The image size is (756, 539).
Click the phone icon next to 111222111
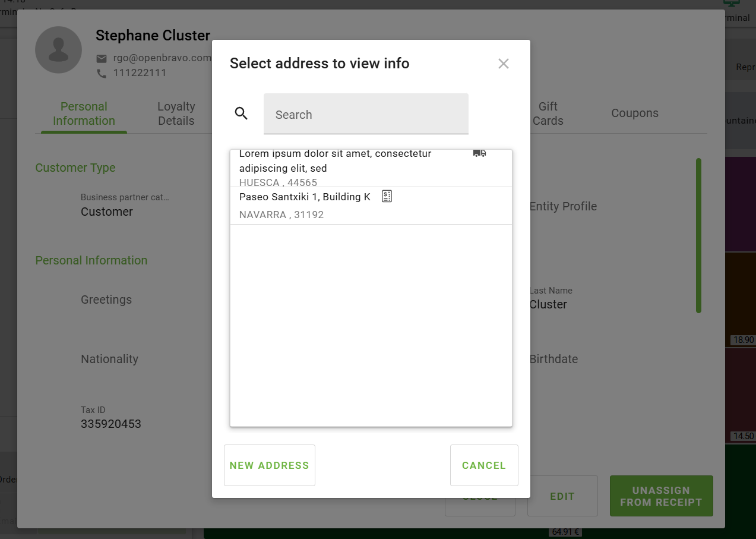[102, 73]
